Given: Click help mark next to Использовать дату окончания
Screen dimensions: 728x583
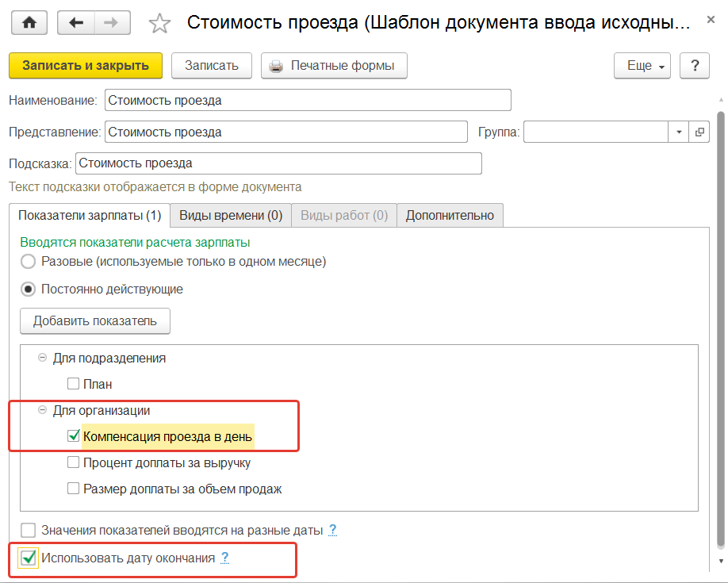Looking at the screenshot, I should point(225,558).
